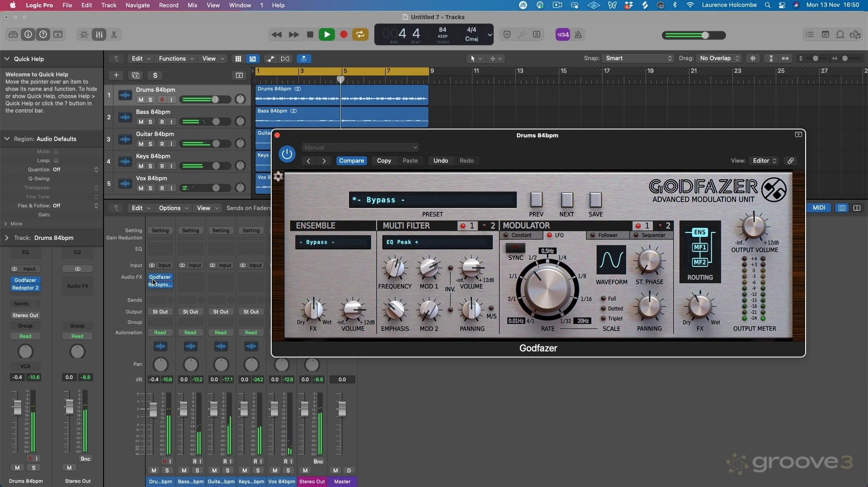This screenshot has height=487, width=868.
Task: Mute the Bass 84bpm track
Action: [141, 122]
